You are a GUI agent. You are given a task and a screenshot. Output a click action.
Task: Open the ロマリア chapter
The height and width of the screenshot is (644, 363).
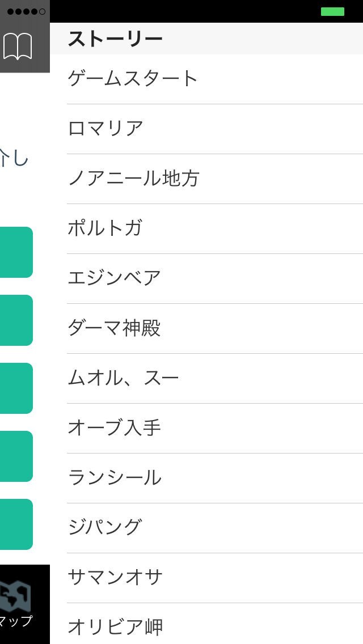pyautogui.click(x=105, y=129)
